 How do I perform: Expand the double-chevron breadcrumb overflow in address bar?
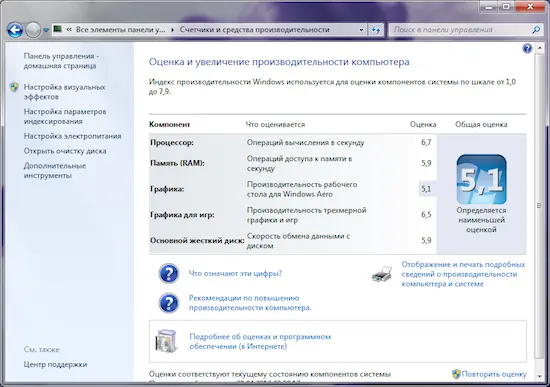69,30
